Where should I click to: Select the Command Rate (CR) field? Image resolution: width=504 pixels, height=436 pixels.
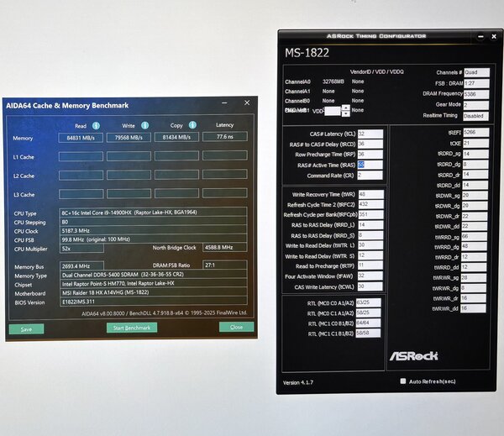pyautogui.click(x=370, y=176)
